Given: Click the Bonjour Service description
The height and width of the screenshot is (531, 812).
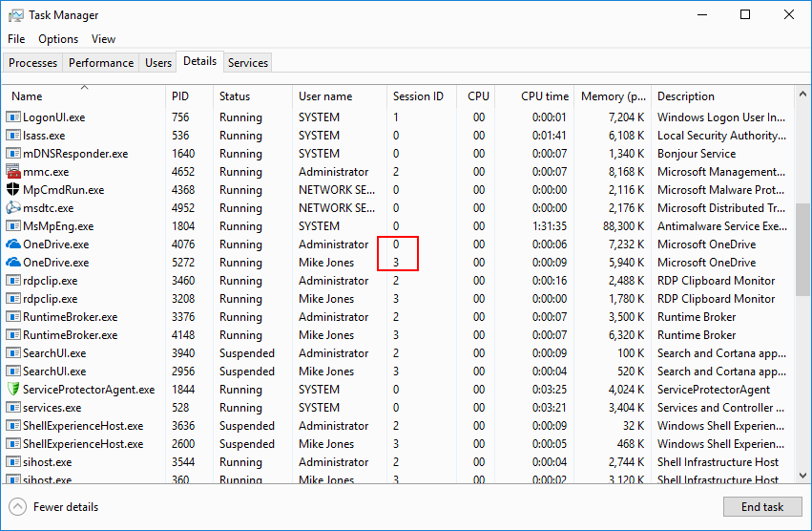Looking at the screenshot, I should [x=697, y=154].
